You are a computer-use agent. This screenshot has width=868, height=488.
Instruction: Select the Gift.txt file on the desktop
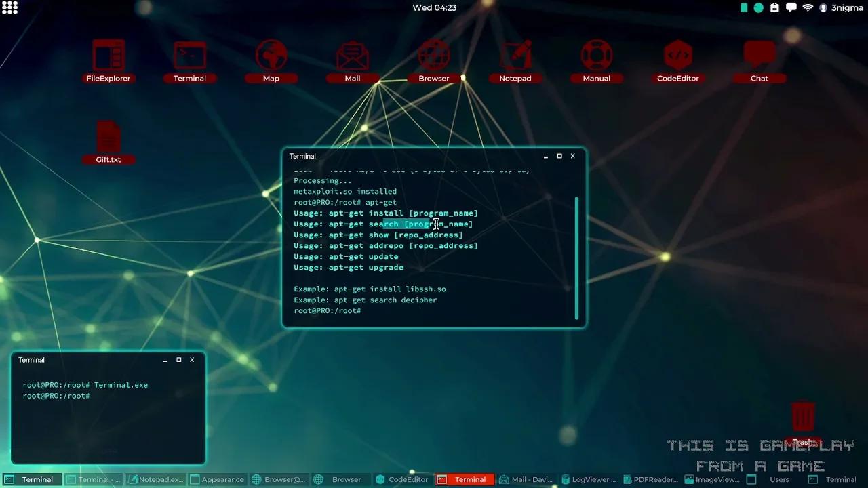pos(108,143)
